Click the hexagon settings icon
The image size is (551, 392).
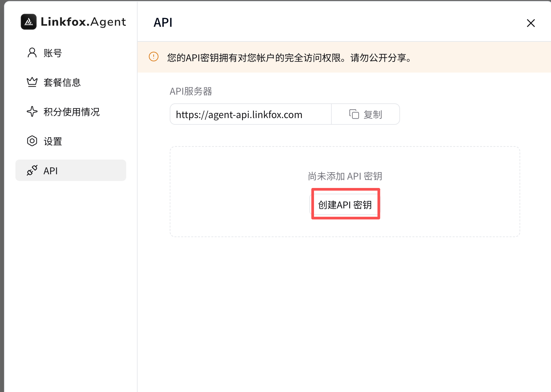(32, 141)
